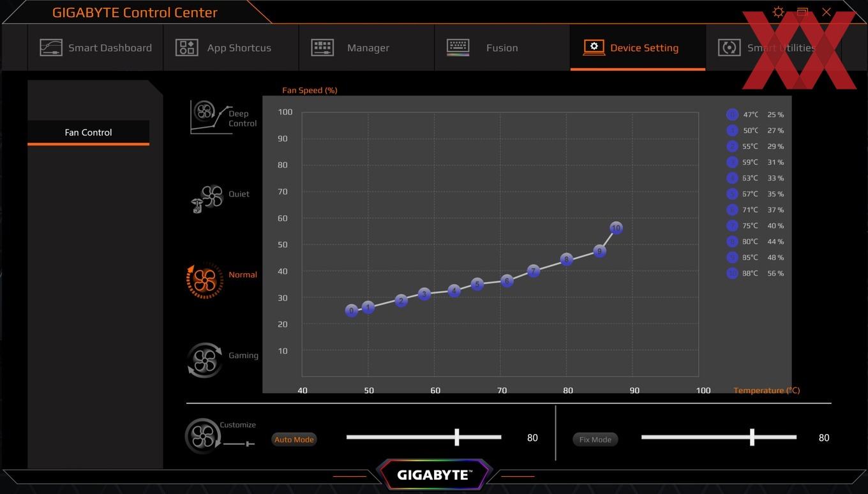Click Smart Dashboard monitor icon
The width and height of the screenshot is (868, 494).
coord(50,48)
